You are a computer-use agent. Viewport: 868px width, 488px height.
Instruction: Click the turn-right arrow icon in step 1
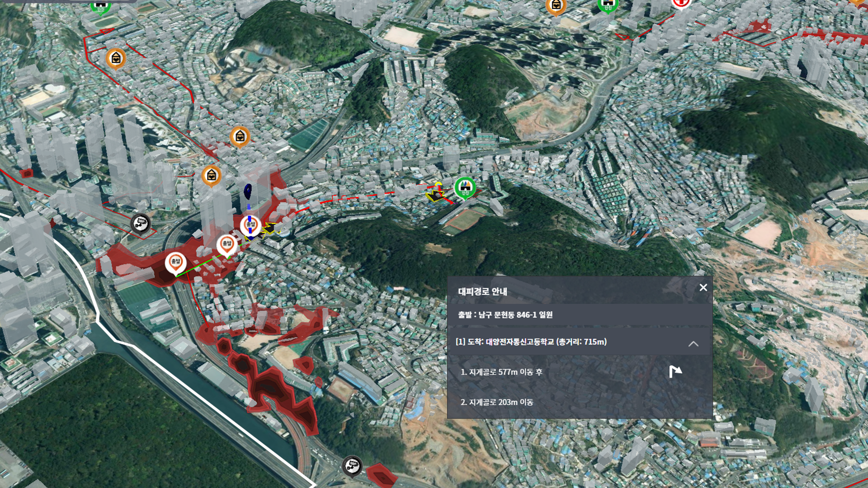tap(675, 371)
